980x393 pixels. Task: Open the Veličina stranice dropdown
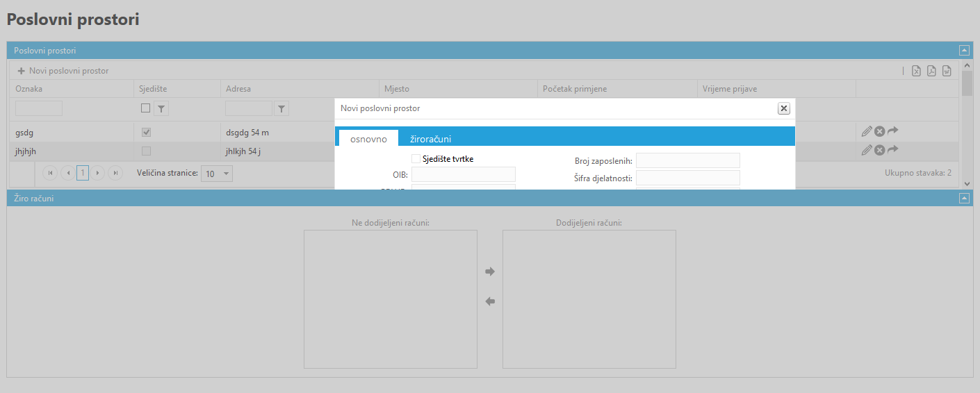point(217,173)
